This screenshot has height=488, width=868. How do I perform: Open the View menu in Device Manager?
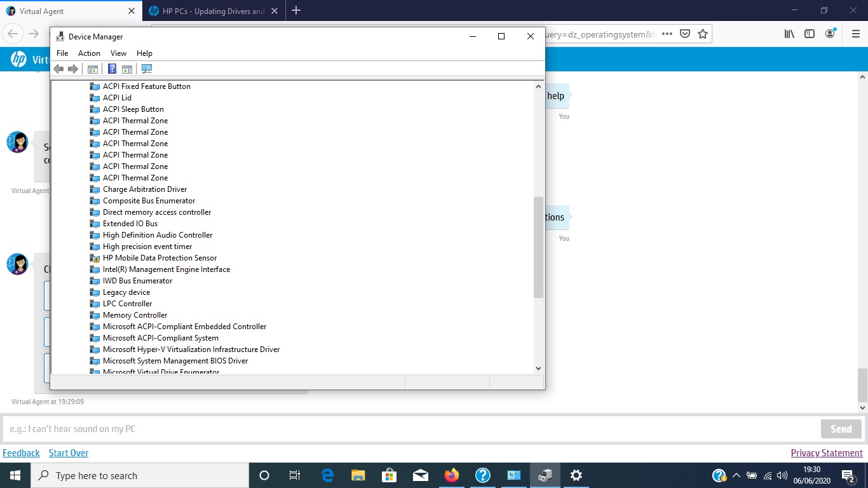118,53
